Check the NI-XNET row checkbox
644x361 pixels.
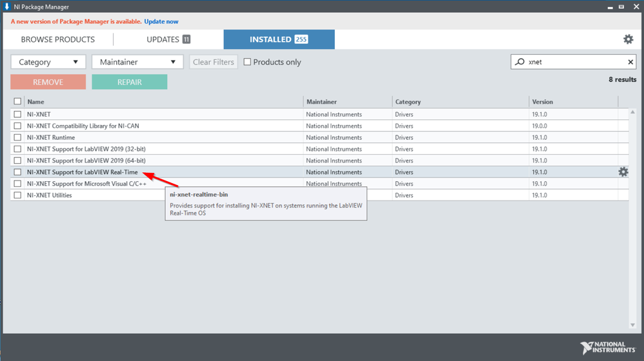pyautogui.click(x=17, y=115)
